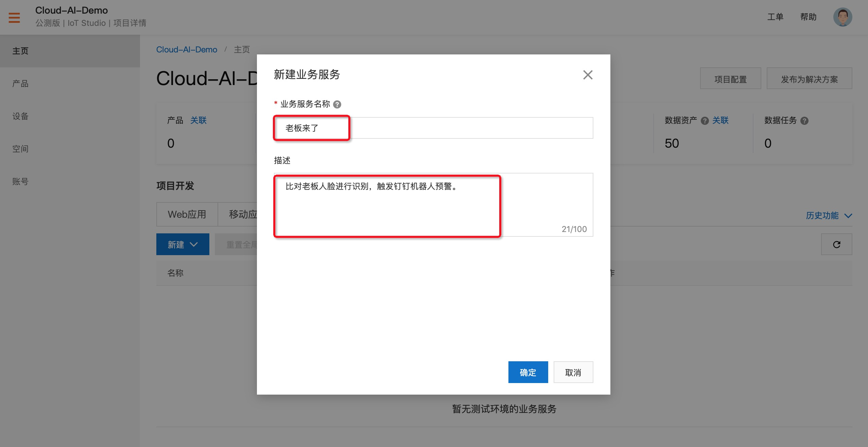Open the 新建 dropdown button

pos(183,244)
